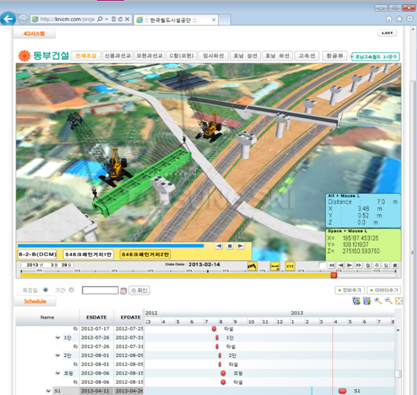Image resolution: width=417 pixels, height=395 pixels.
Task: Click the red handle on the yellow timeline
Action: click(334, 275)
